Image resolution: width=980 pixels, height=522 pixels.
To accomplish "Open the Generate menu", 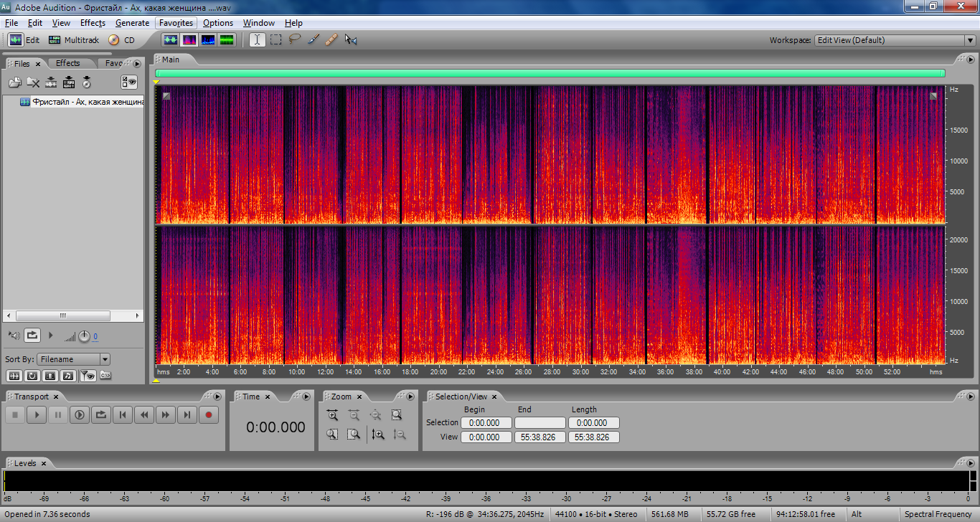I will 132,23.
